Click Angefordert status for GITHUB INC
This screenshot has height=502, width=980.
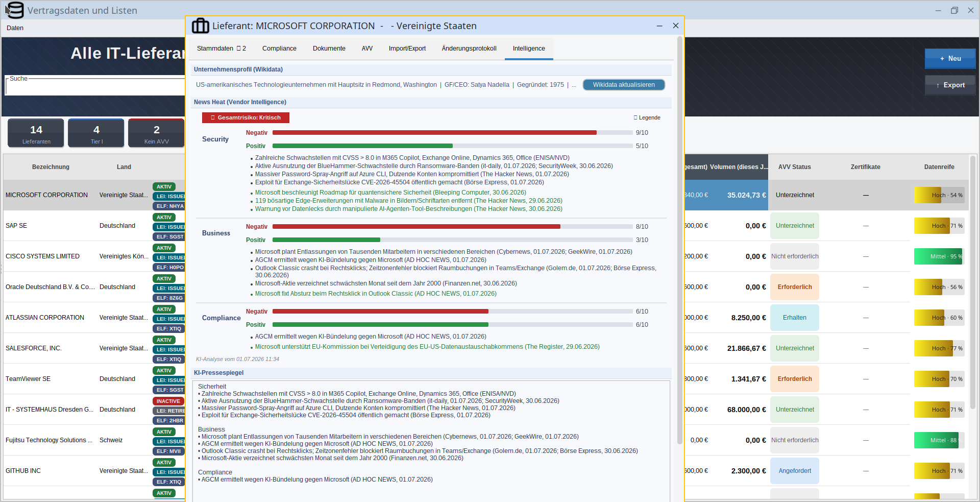click(795, 471)
